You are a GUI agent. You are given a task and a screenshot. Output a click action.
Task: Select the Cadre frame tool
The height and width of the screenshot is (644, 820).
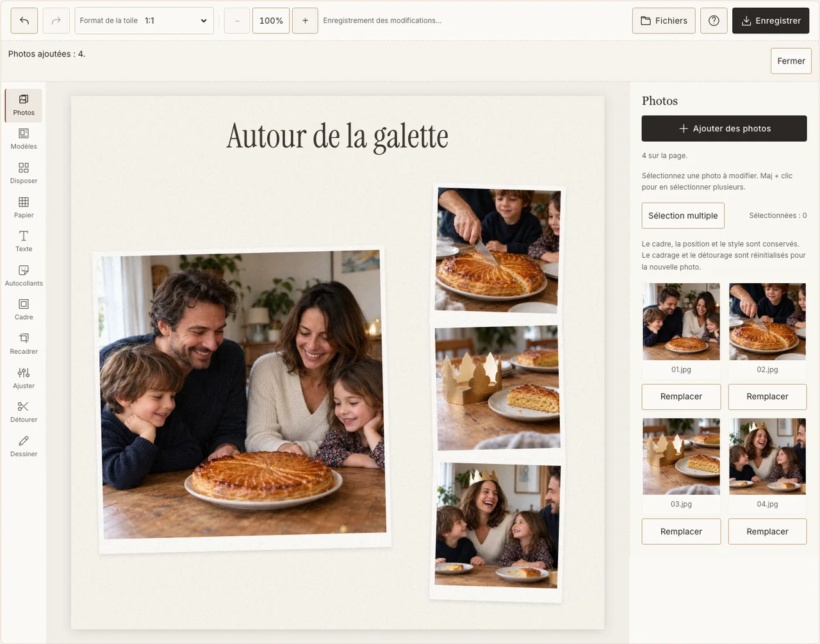tap(24, 310)
